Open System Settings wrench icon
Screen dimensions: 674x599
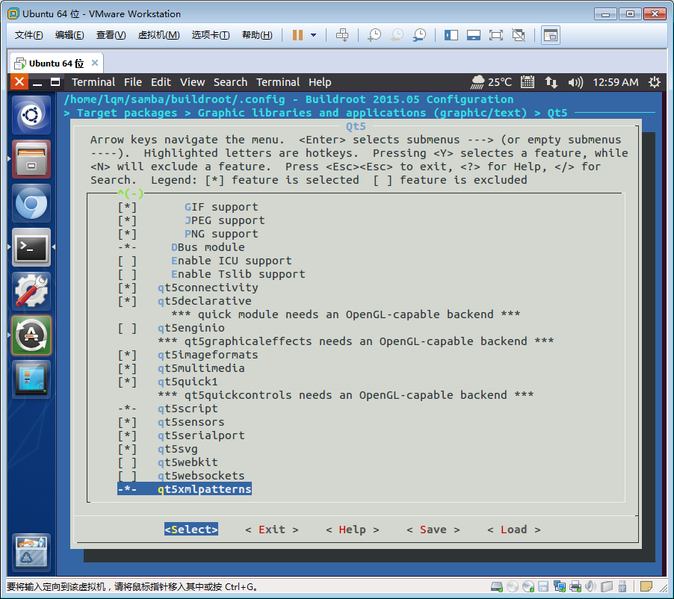click(x=31, y=291)
